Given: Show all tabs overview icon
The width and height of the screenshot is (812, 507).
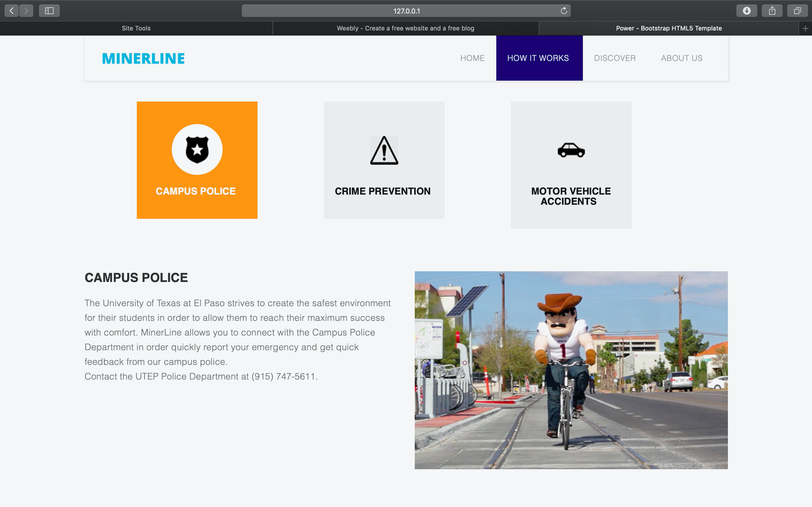Looking at the screenshot, I should click(797, 11).
